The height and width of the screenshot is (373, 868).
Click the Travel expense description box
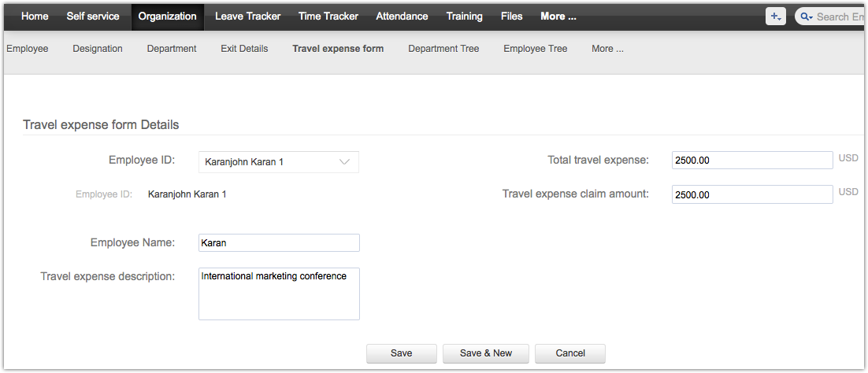[279, 294]
